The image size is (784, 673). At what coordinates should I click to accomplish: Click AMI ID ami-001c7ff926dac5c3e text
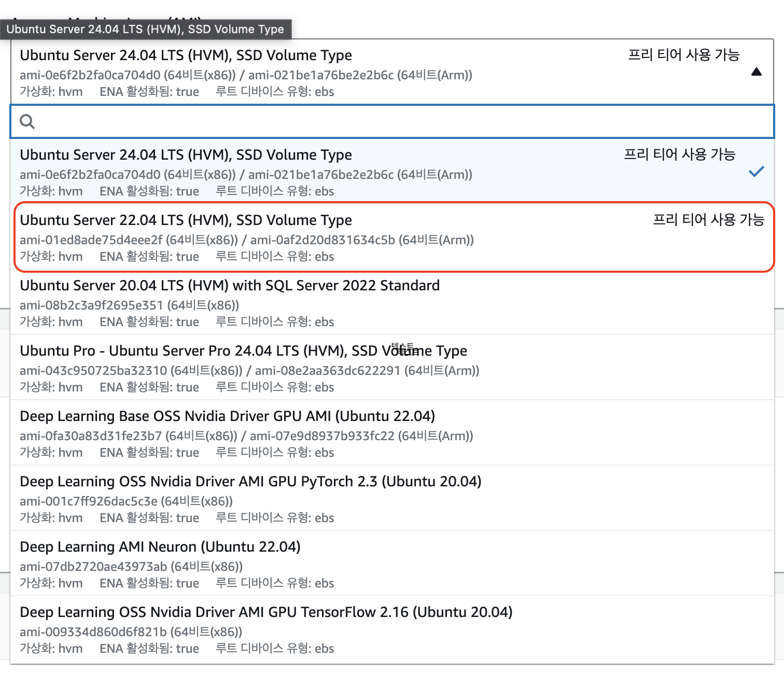[x=89, y=501]
